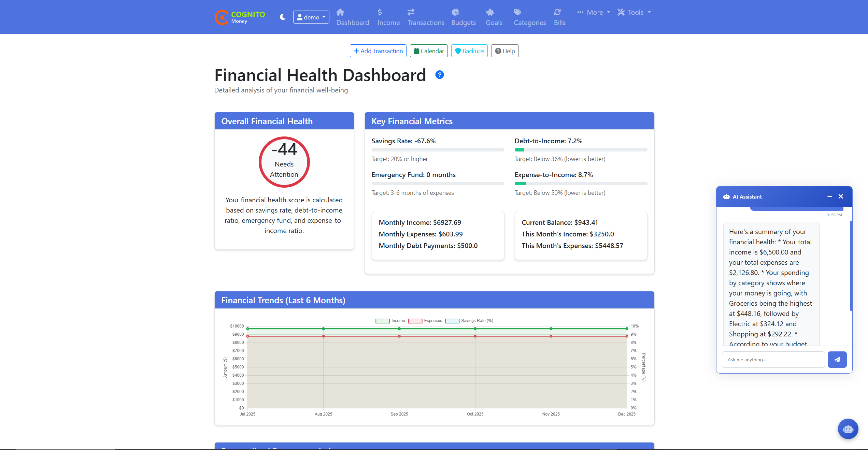Screen dimensions: 868x450
Task: Click the Add Transaction button
Action: pyautogui.click(x=378, y=51)
